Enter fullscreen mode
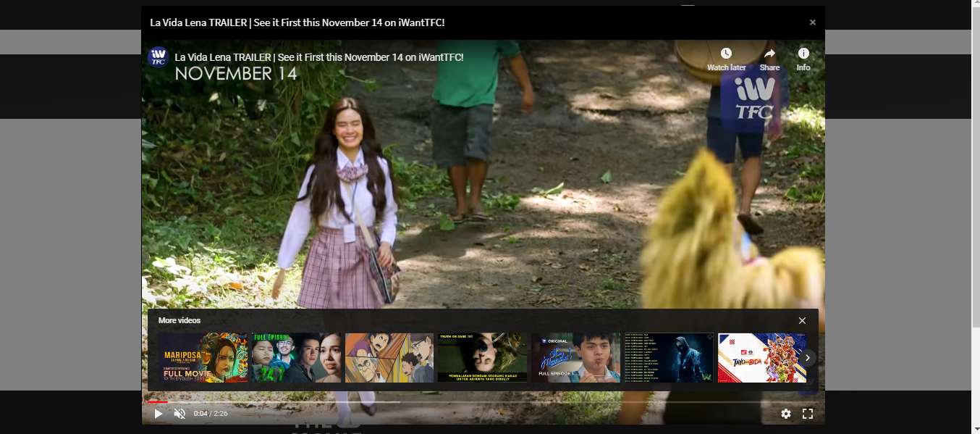 point(808,414)
